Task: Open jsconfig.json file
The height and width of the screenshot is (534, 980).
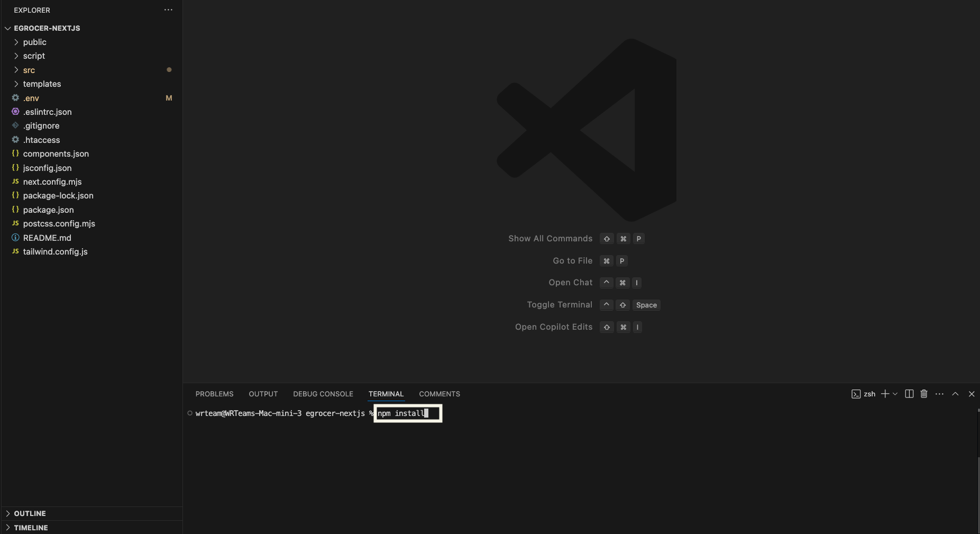Action: click(48, 168)
